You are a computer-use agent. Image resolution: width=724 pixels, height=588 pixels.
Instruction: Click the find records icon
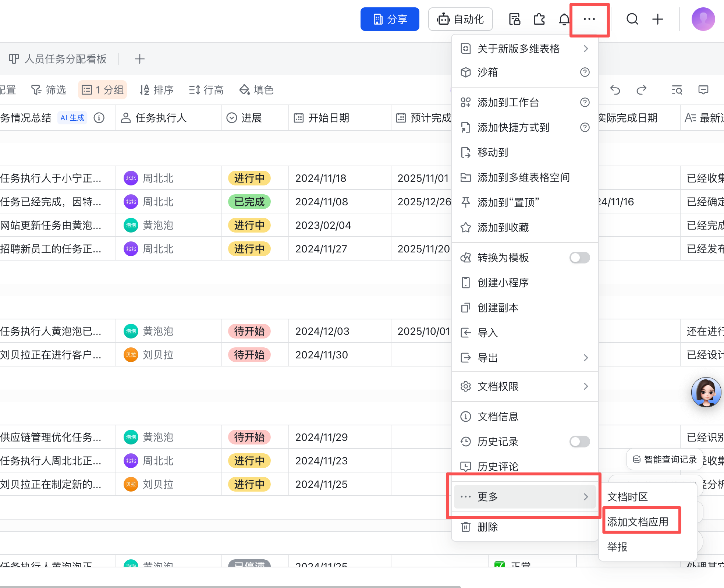pyautogui.click(x=677, y=90)
